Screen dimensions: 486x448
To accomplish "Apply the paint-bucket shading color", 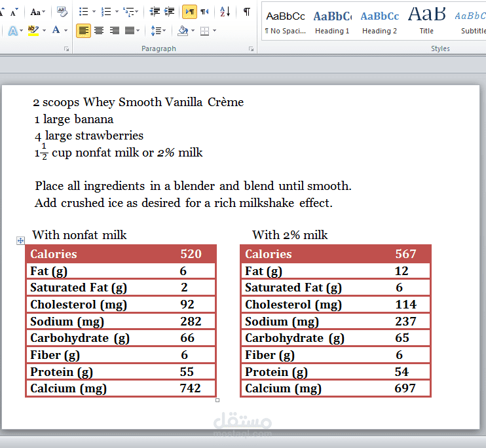I will click(183, 31).
